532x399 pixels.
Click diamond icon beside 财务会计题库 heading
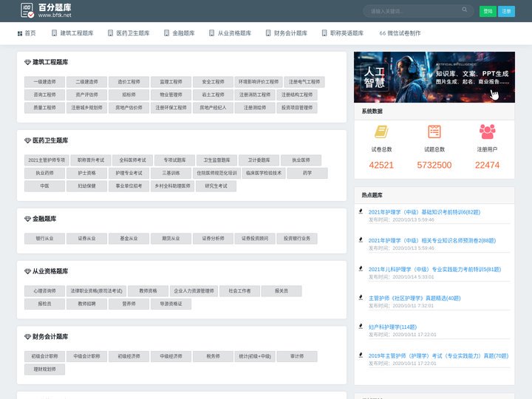(x=27, y=337)
